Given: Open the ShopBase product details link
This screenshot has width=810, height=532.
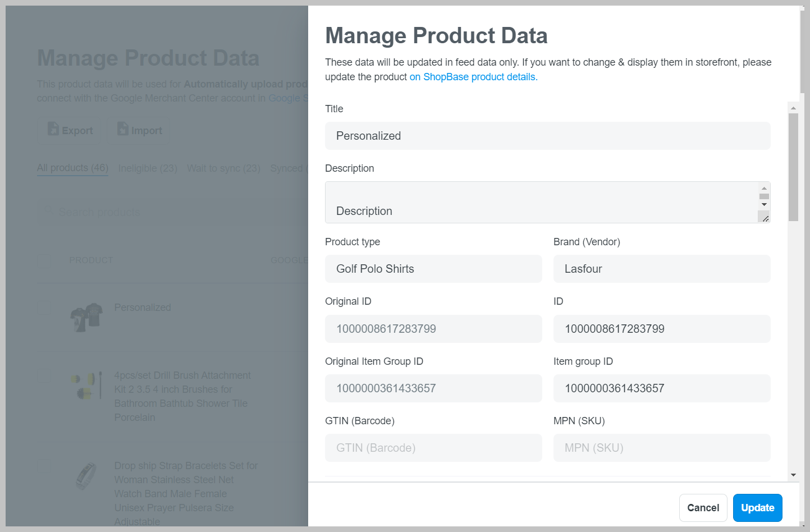Looking at the screenshot, I should 473,77.
